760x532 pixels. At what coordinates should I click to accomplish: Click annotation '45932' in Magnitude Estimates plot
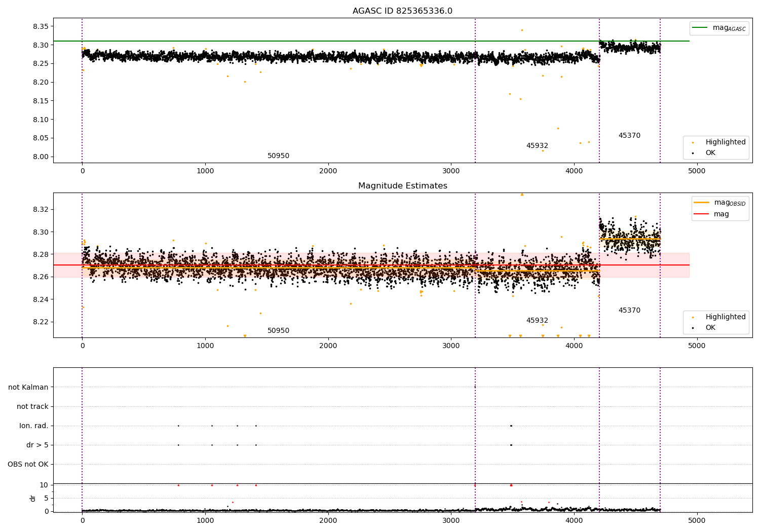pyautogui.click(x=537, y=321)
